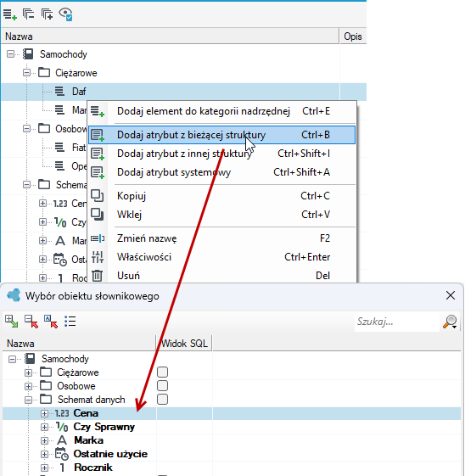Click the list view icon in the dialog toolbar
465x476 pixels.
coord(70,322)
